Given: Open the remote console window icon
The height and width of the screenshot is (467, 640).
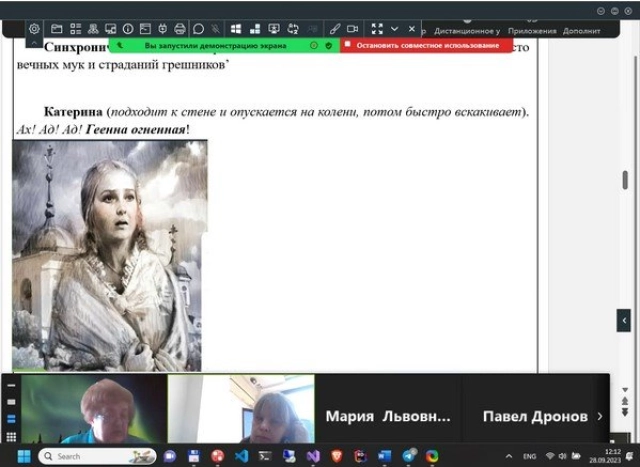Looking at the screenshot, I should point(145,29).
